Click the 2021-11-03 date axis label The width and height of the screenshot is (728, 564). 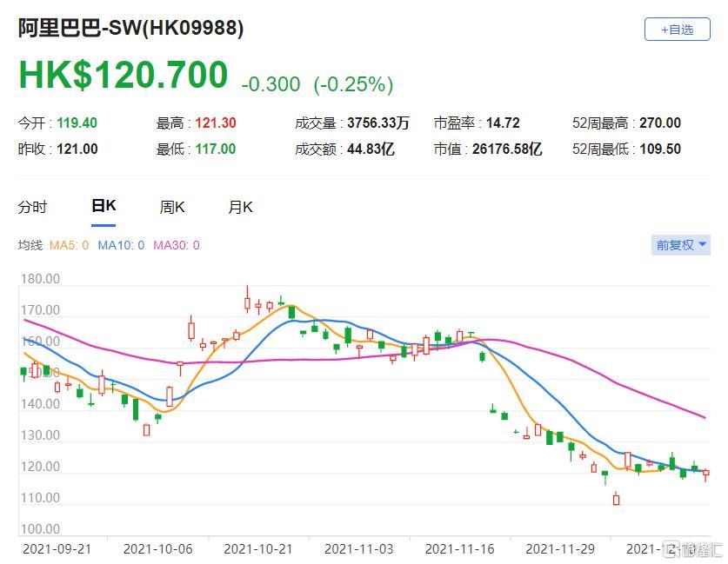(x=359, y=549)
